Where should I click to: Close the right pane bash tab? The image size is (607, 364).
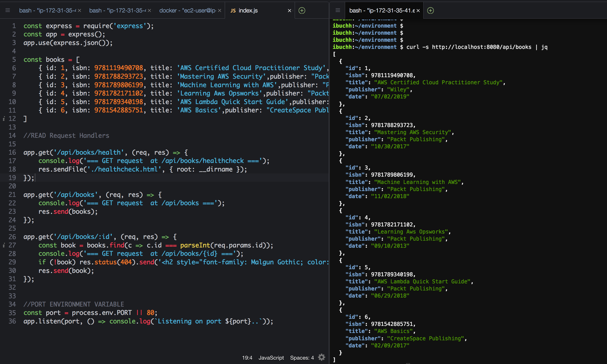[418, 11]
